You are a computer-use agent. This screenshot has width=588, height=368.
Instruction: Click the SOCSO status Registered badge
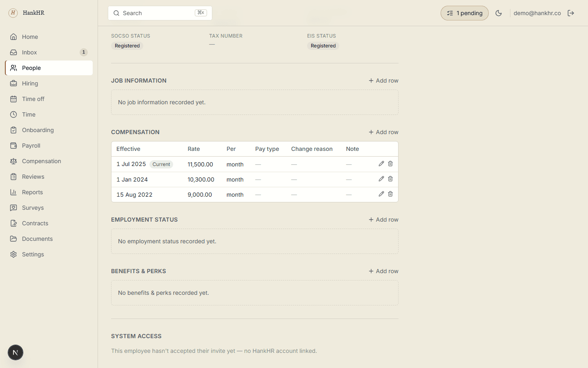(x=127, y=46)
